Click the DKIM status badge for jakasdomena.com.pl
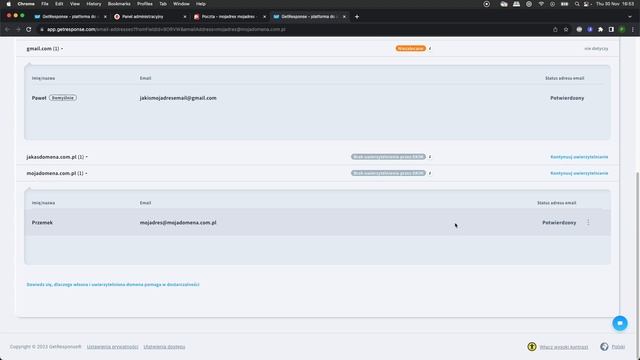The height and width of the screenshot is (360, 640). [x=388, y=157]
